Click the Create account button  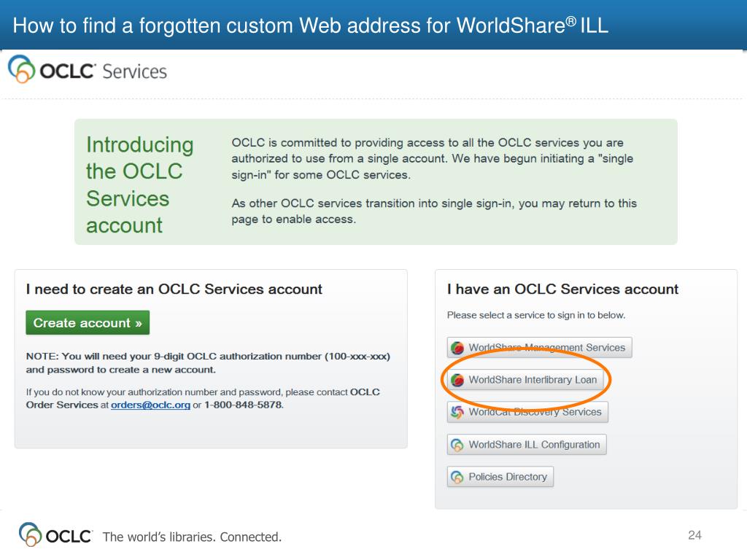click(88, 322)
